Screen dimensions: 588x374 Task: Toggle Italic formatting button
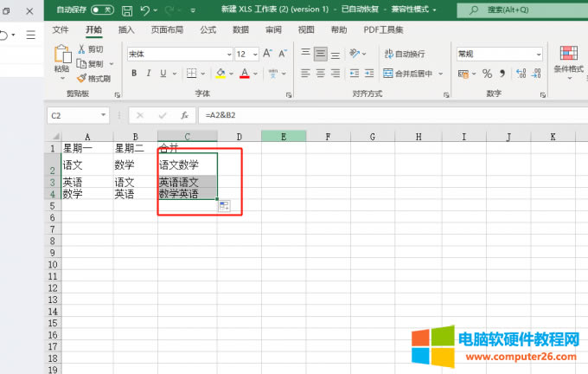pos(151,74)
